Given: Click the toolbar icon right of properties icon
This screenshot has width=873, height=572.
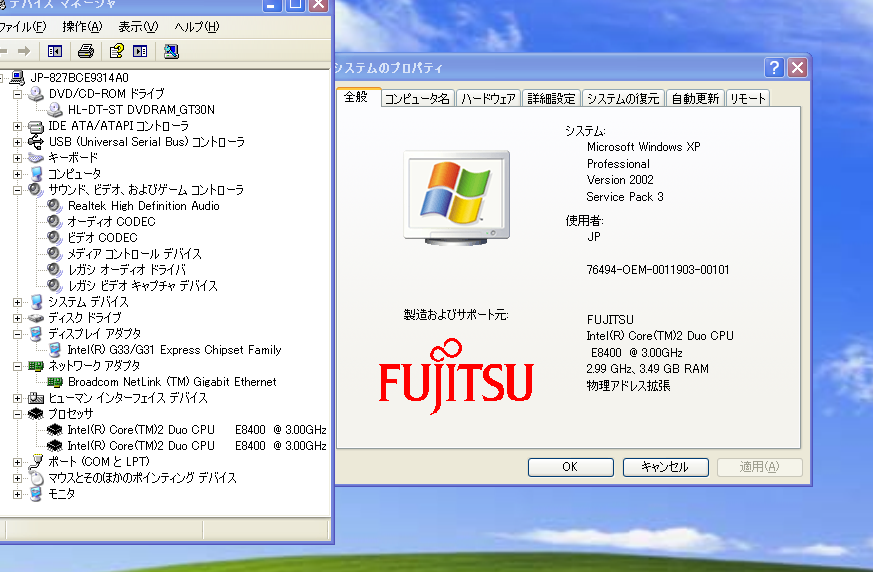Looking at the screenshot, I should [140, 52].
